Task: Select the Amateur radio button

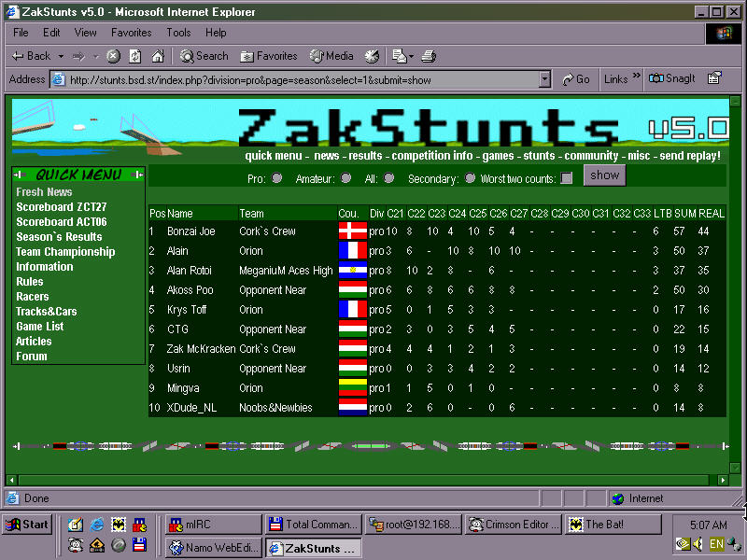Action: pyautogui.click(x=346, y=178)
